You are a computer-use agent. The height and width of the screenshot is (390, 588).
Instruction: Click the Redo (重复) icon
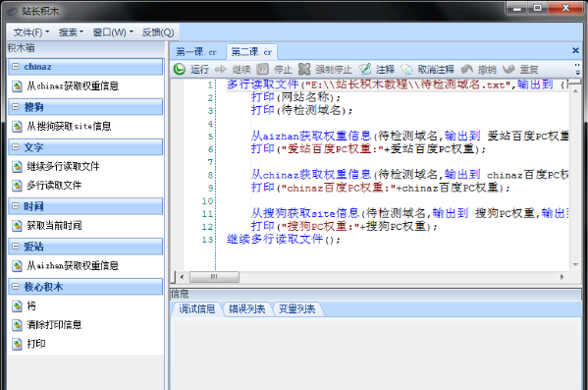point(508,69)
